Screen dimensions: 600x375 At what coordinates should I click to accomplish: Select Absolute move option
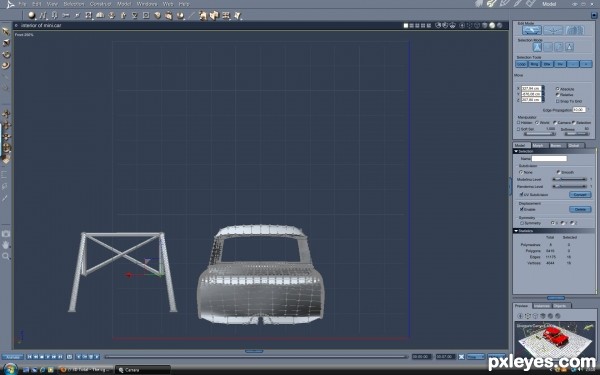click(565, 89)
